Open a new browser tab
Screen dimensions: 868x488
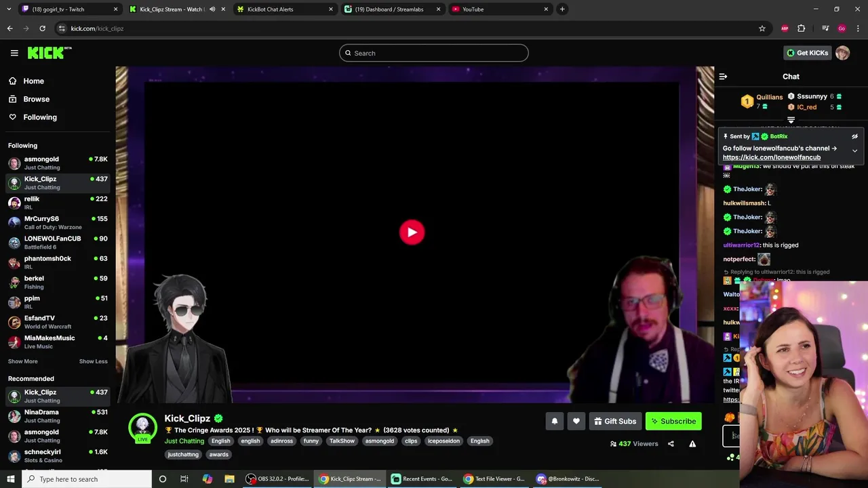pyautogui.click(x=562, y=9)
